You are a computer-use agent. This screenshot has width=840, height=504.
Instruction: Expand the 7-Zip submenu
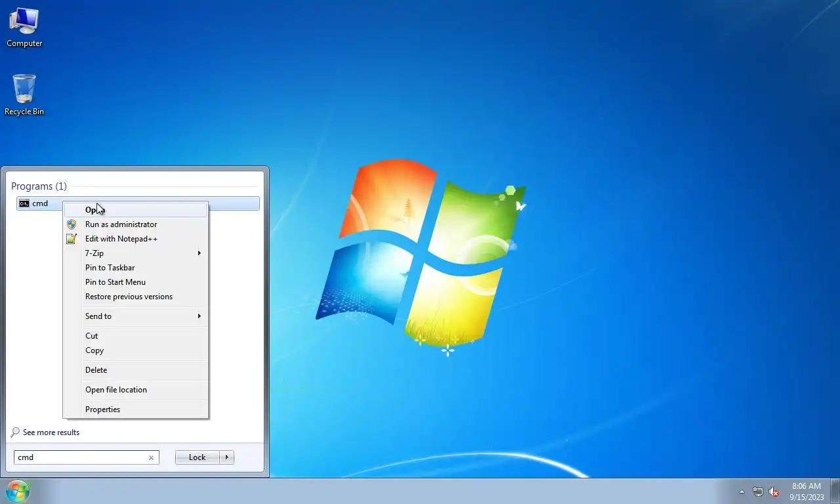point(136,253)
